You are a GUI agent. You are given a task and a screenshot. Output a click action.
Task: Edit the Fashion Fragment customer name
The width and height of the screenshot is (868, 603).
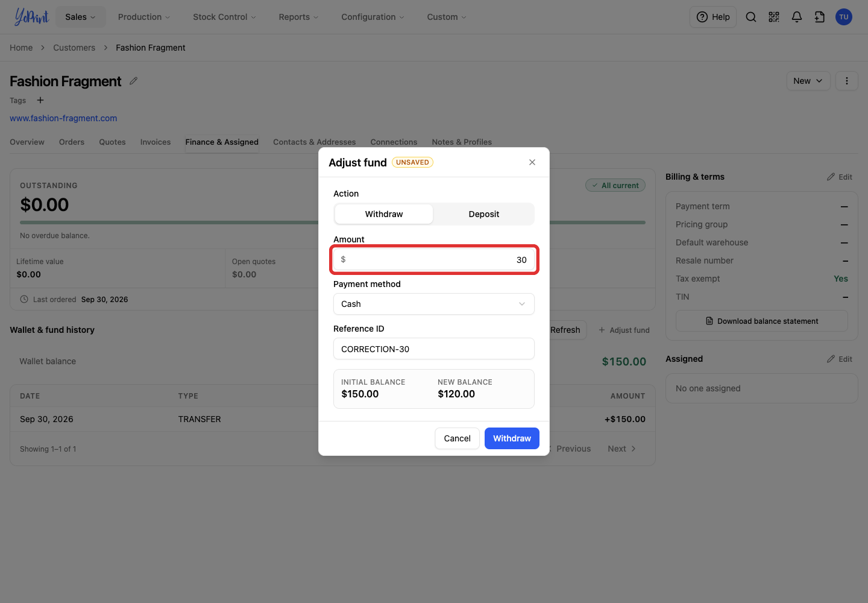[x=134, y=81]
